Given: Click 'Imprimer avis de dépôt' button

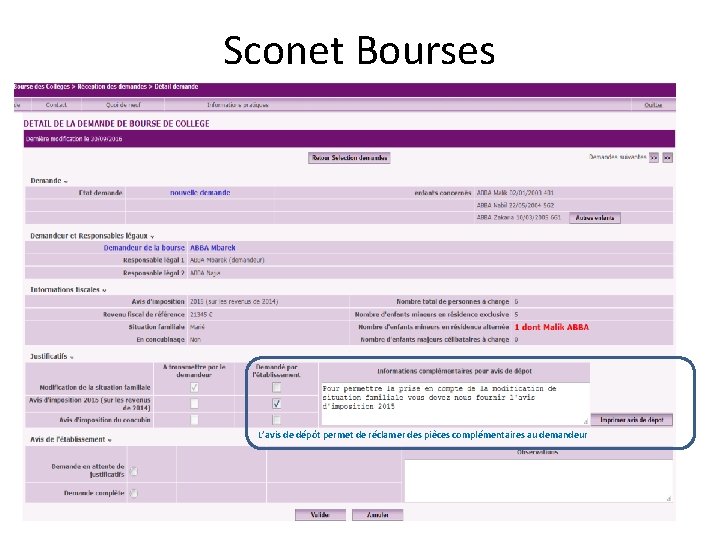Looking at the screenshot, I should click(631, 420).
